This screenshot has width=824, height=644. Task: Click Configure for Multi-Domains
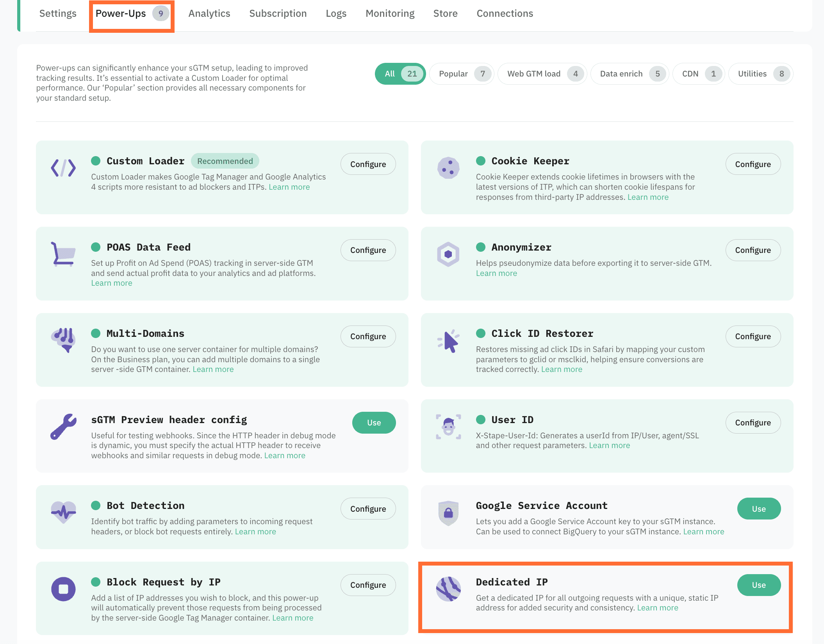coord(367,336)
